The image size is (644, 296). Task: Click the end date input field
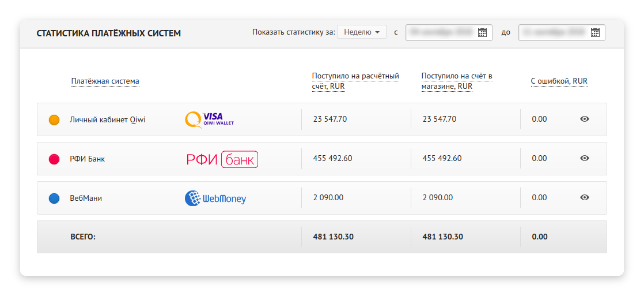point(554,32)
